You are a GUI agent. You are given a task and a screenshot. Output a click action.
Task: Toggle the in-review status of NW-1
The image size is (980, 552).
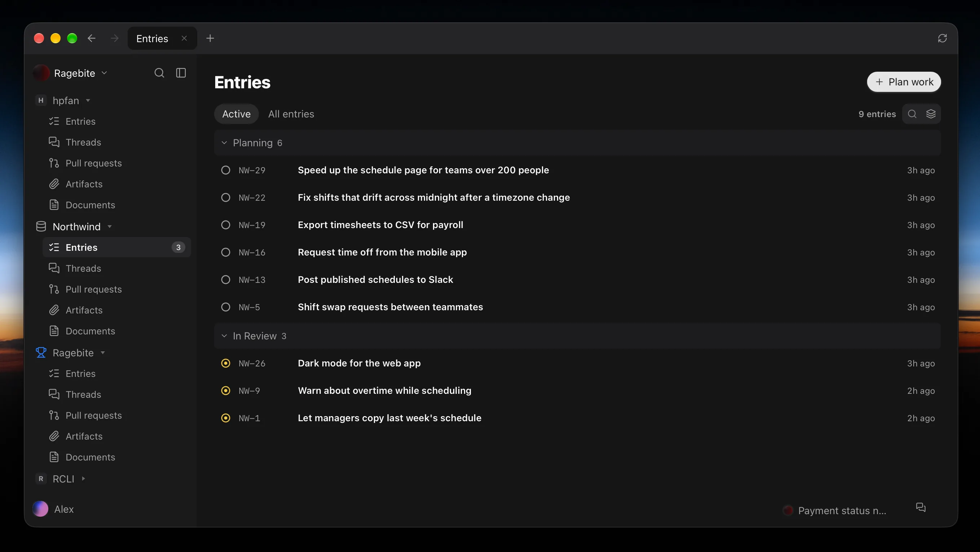[226, 418]
